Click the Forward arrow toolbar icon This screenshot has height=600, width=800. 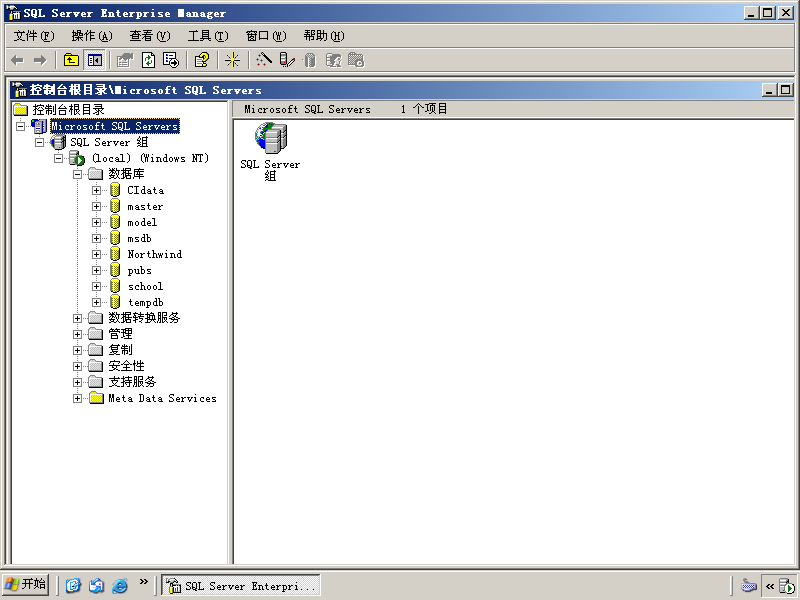pyautogui.click(x=40, y=60)
